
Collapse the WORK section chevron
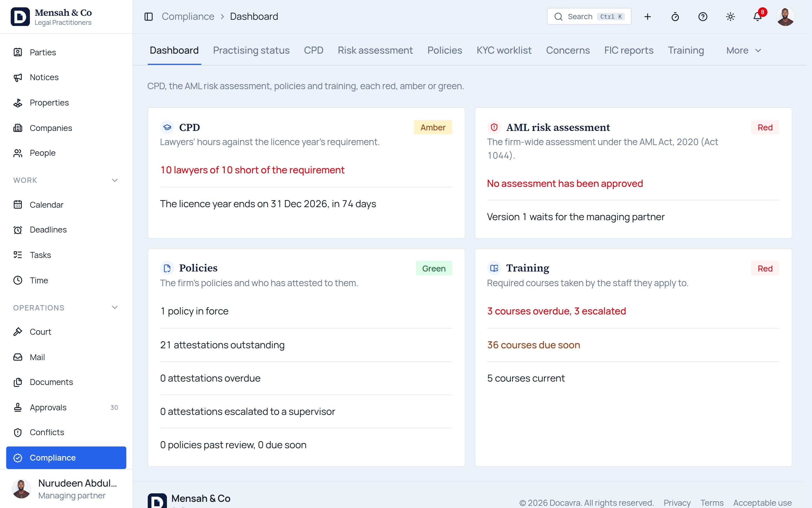114,180
